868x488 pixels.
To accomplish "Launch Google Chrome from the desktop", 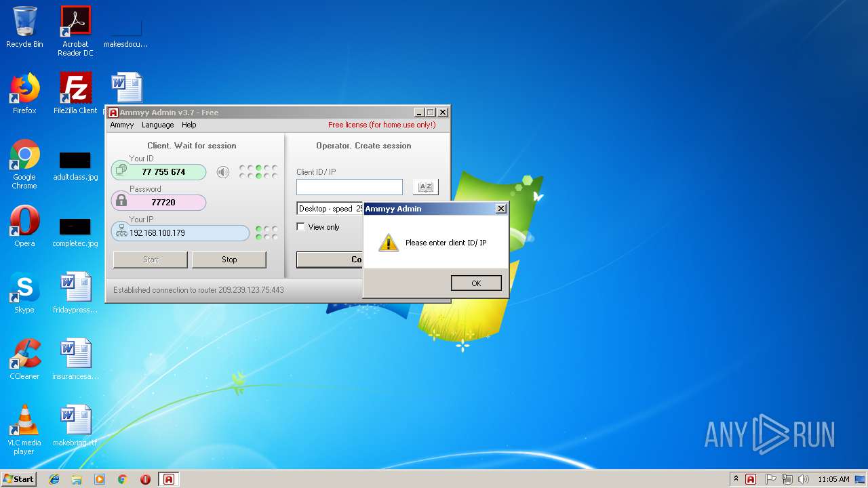I will 24,164.
